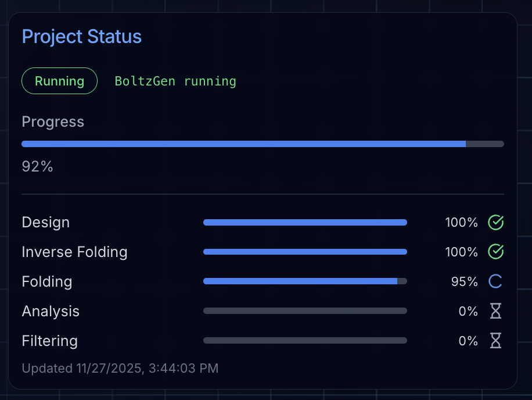Click the completed status icon on Design row

495,222
